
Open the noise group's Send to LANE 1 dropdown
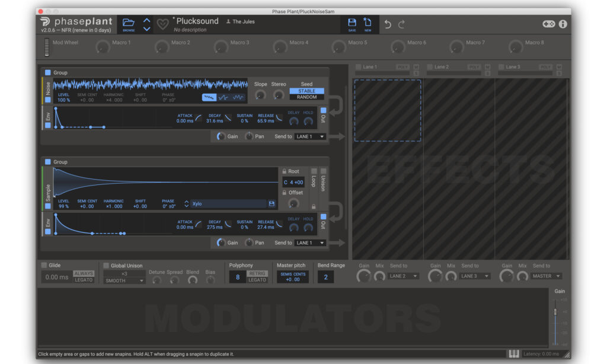(x=310, y=137)
